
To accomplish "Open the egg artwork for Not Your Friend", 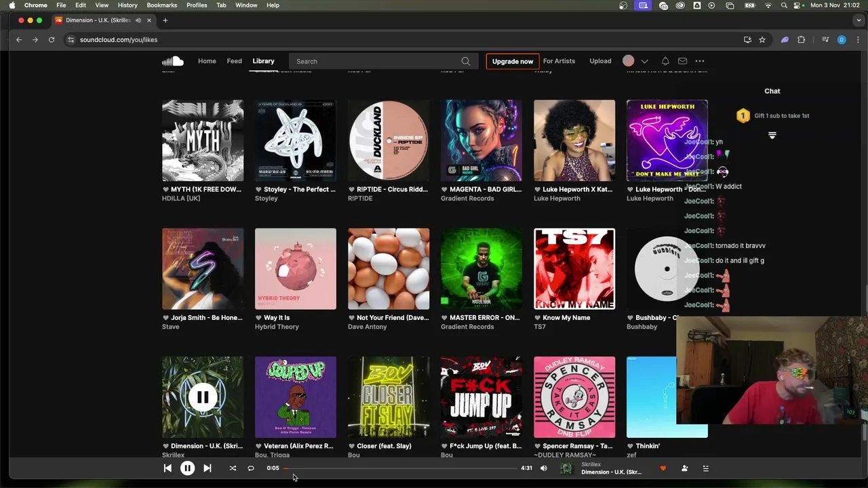I will (x=389, y=268).
